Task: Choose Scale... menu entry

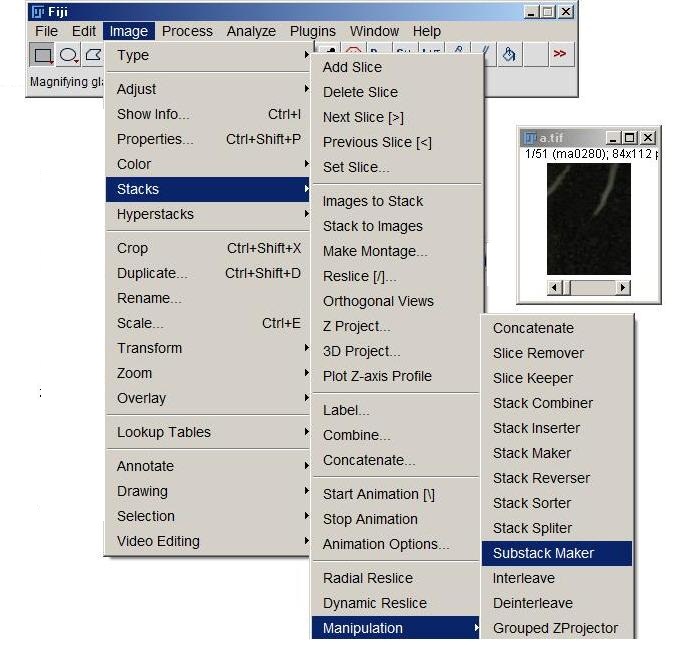Action: pos(208,323)
